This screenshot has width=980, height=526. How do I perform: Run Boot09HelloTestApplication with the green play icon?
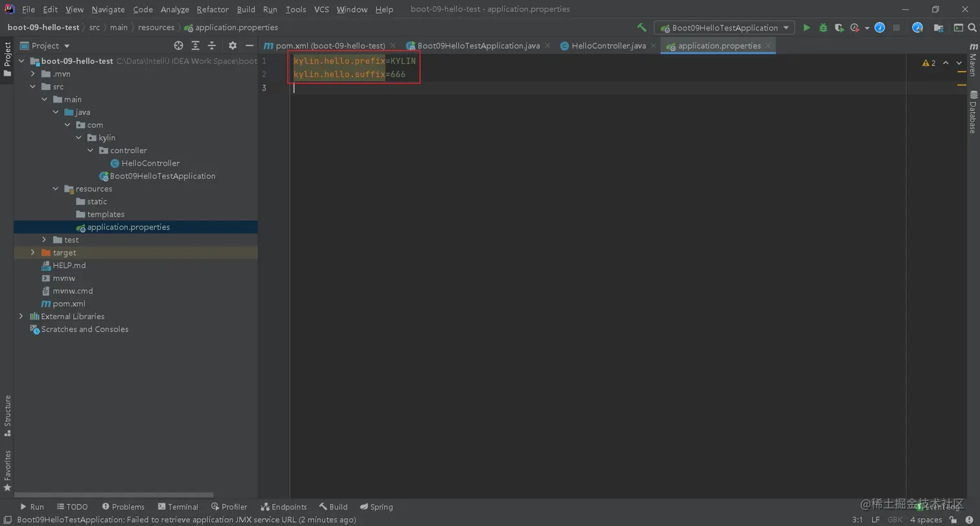(806, 28)
